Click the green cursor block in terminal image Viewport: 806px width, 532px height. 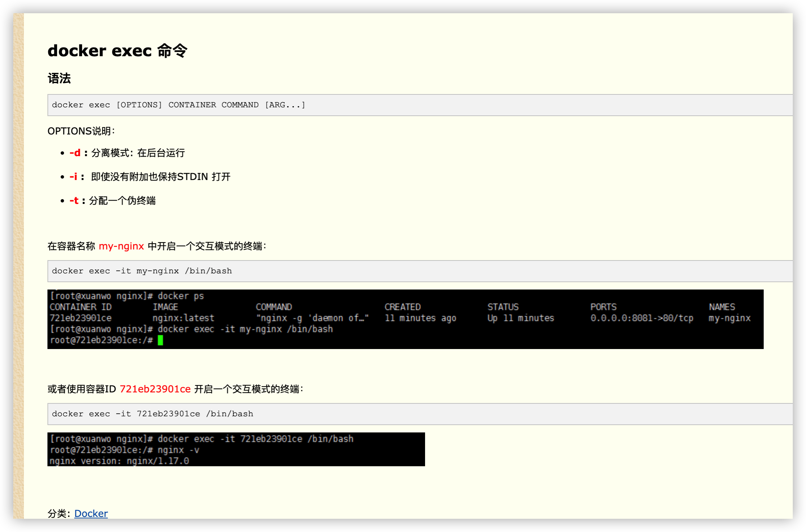coord(160,340)
